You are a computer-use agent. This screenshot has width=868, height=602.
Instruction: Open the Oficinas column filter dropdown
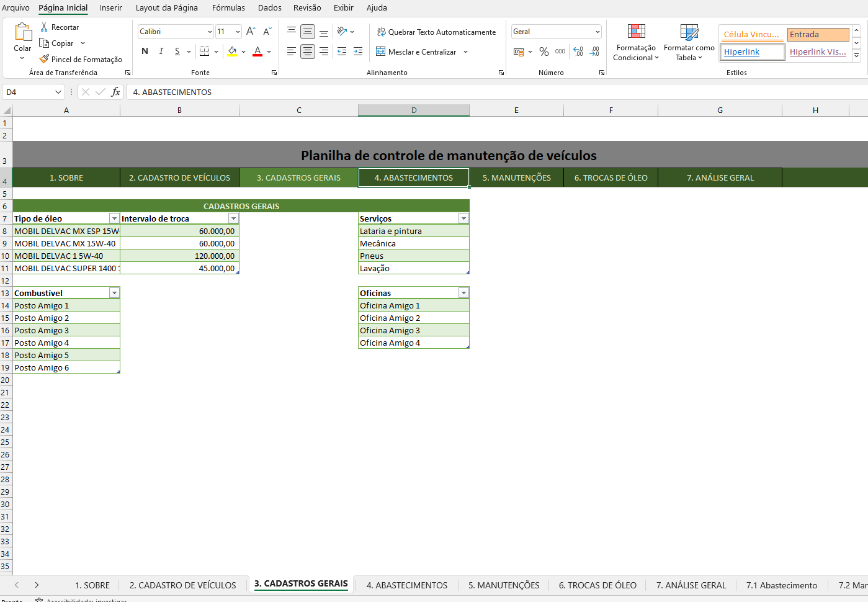[x=463, y=293]
